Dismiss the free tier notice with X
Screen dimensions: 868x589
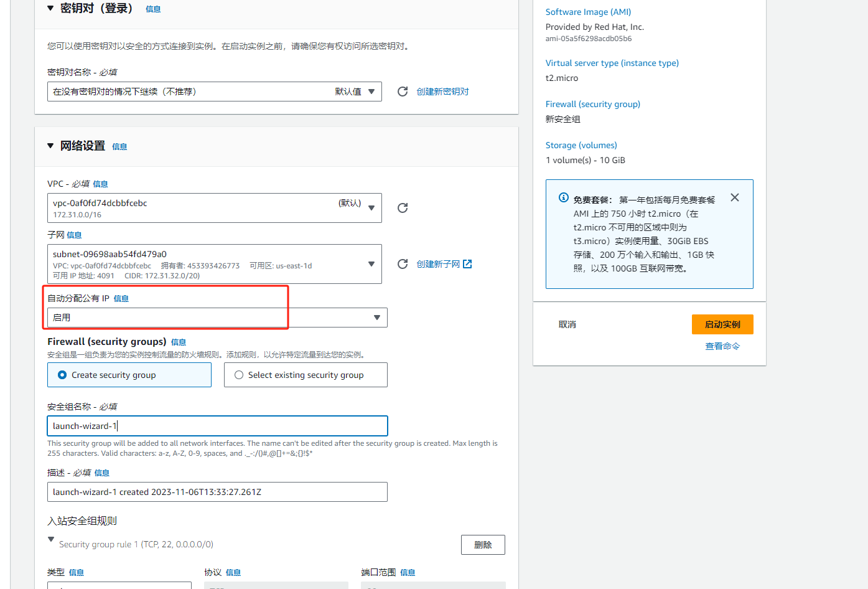click(x=735, y=197)
